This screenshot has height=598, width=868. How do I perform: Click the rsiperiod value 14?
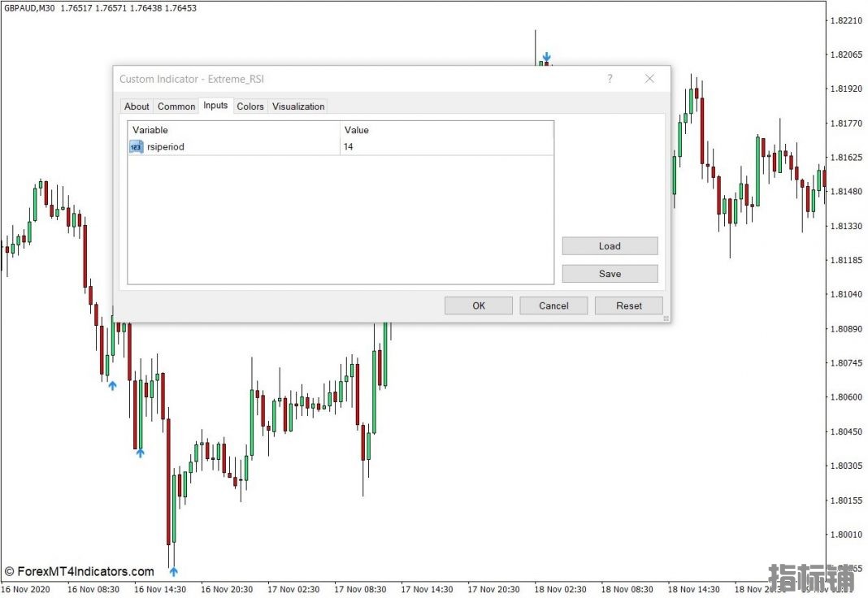point(348,146)
